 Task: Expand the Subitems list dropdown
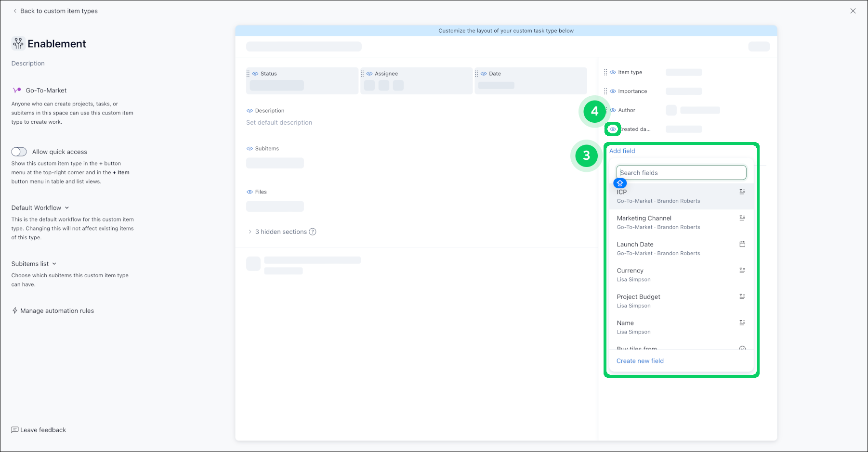click(x=34, y=264)
